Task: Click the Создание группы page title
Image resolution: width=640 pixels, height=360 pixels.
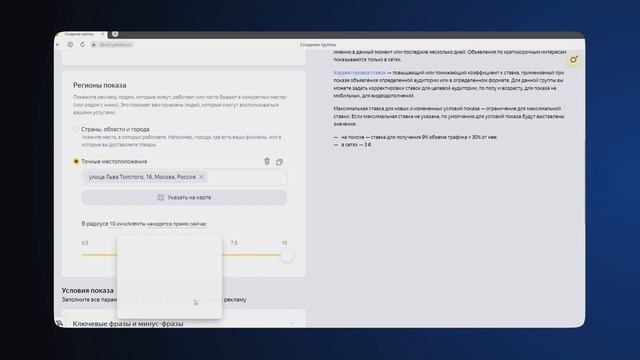Action: (x=318, y=44)
